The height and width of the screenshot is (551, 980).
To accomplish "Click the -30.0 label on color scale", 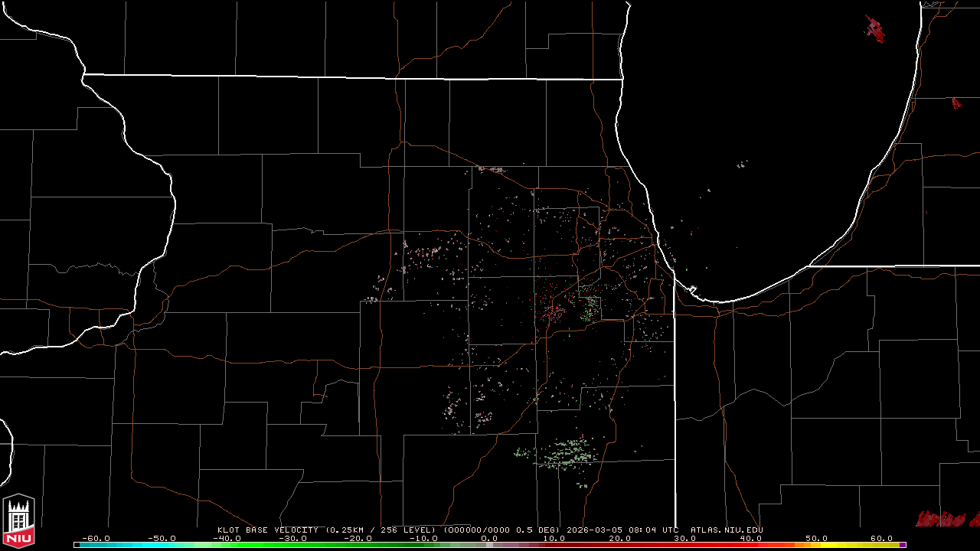I will pos(293,539).
